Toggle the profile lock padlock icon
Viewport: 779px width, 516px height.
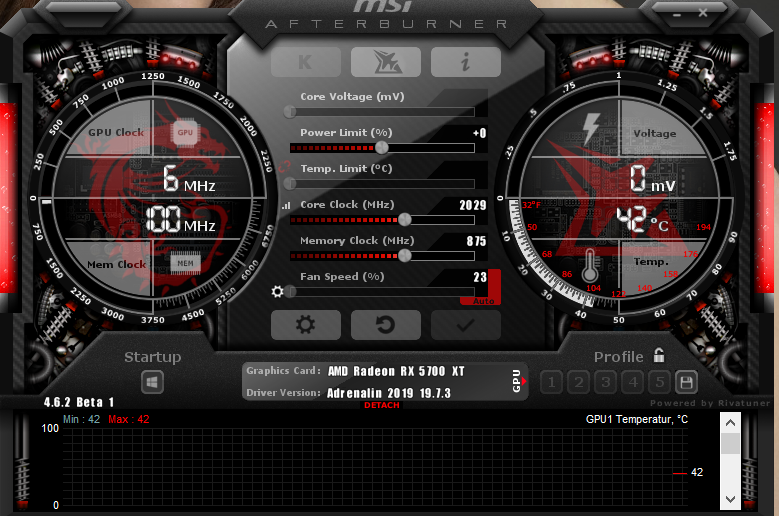[x=659, y=355]
